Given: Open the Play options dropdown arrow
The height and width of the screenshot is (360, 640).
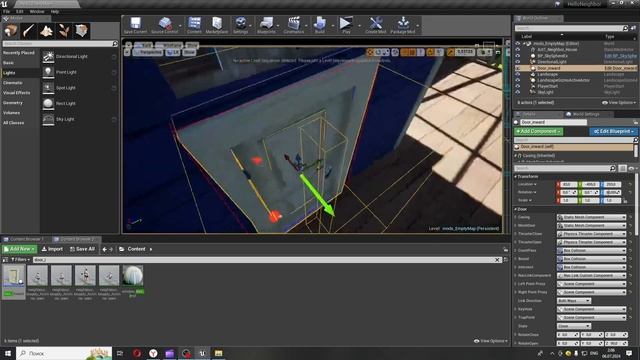Looking at the screenshot, I should 359,25.
